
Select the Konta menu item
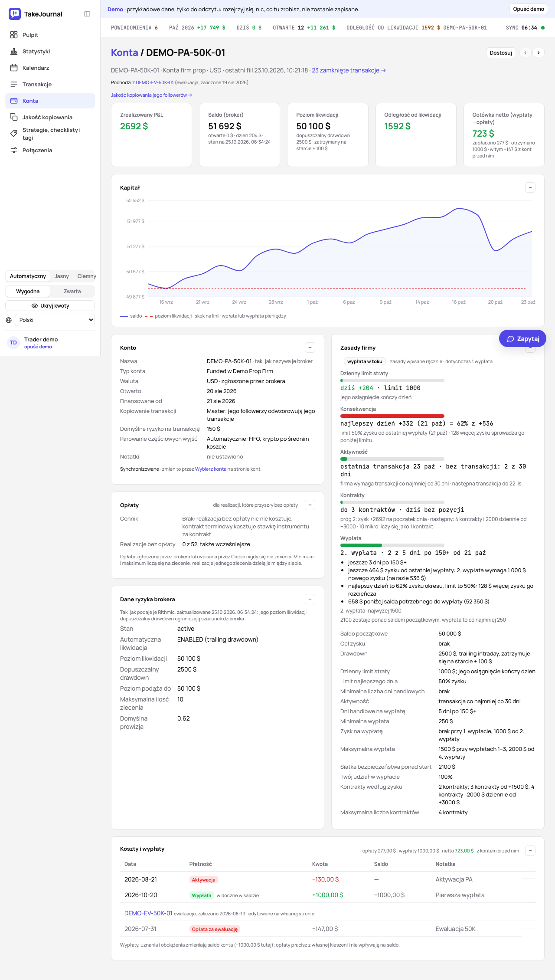coord(50,101)
